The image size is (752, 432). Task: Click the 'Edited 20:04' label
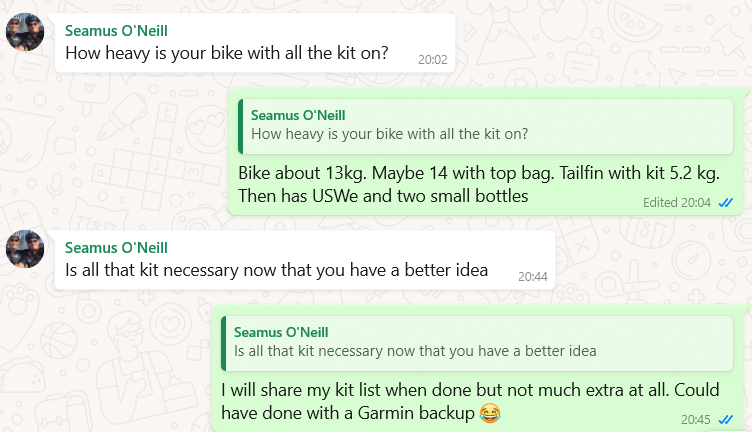677,203
